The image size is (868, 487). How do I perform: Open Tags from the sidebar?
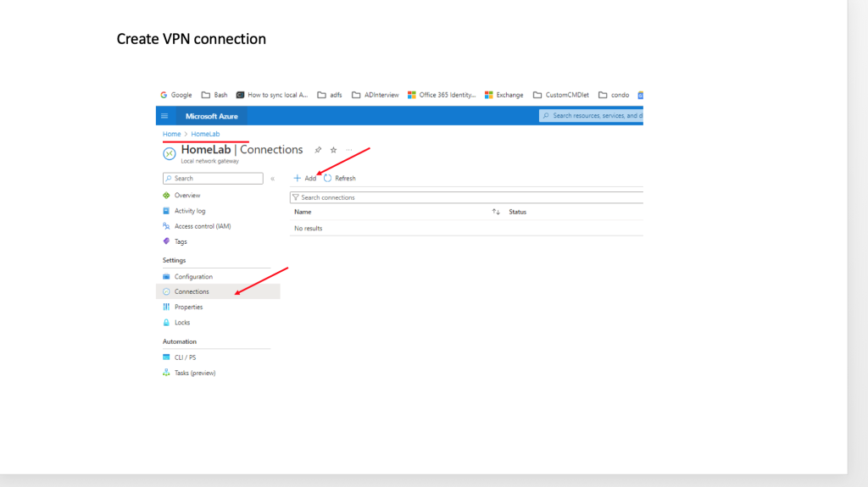click(181, 241)
